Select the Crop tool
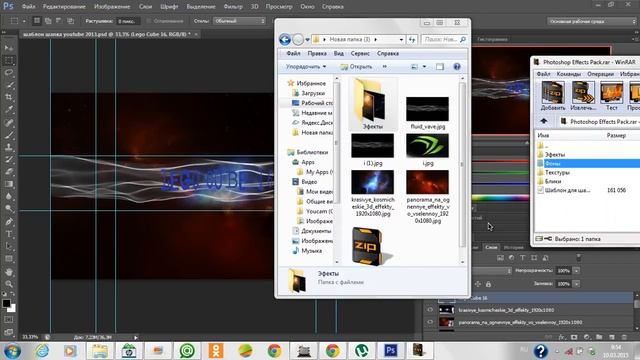The width and height of the screenshot is (640, 360). (x=9, y=97)
